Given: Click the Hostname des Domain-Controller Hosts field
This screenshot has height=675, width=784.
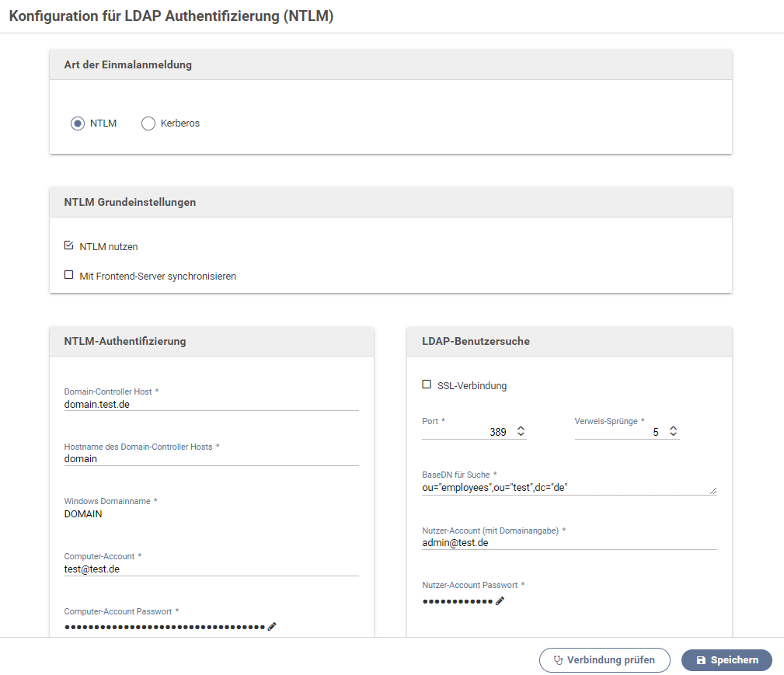Looking at the screenshot, I should 211,459.
